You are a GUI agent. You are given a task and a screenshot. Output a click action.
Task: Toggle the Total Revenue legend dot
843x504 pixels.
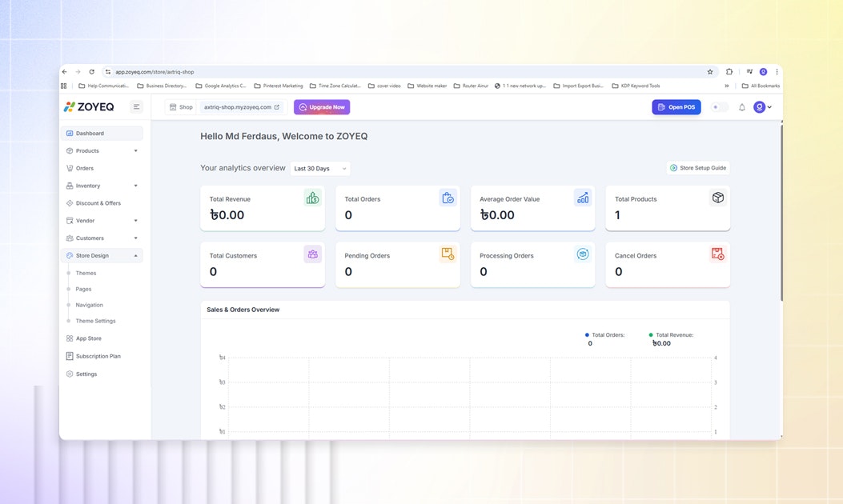point(651,334)
